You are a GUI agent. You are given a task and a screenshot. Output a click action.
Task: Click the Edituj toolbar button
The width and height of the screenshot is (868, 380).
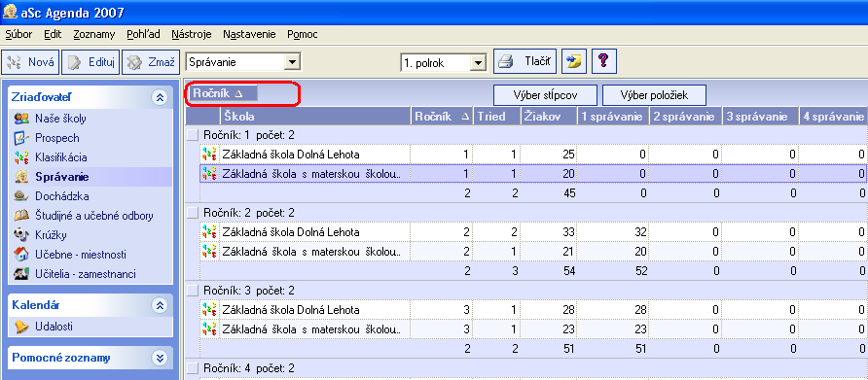(90, 62)
